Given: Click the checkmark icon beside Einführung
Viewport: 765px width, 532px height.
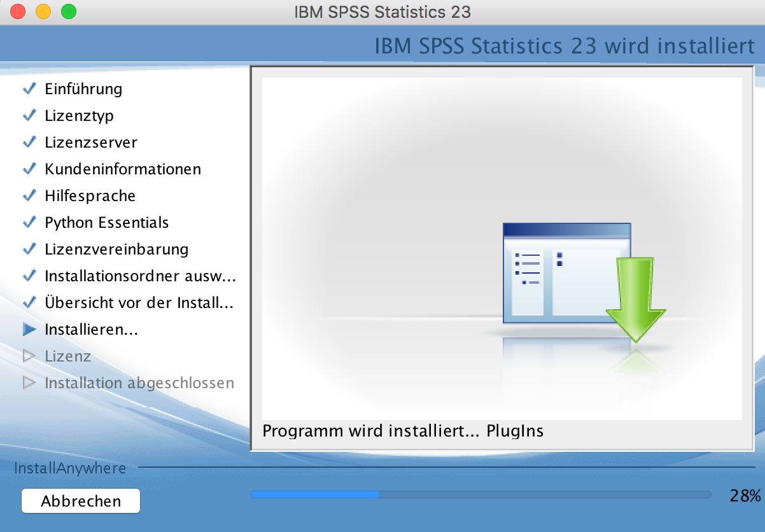Looking at the screenshot, I should pyautogui.click(x=29, y=89).
